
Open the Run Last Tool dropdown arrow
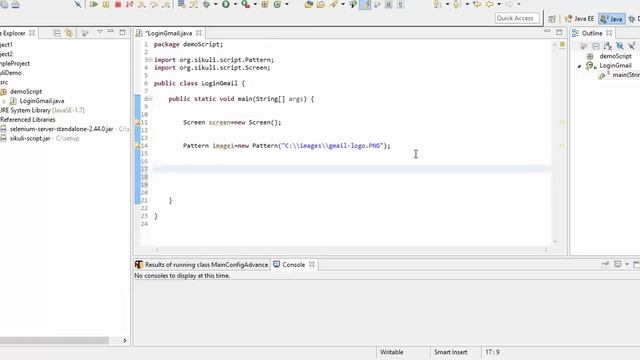pos(255,4)
